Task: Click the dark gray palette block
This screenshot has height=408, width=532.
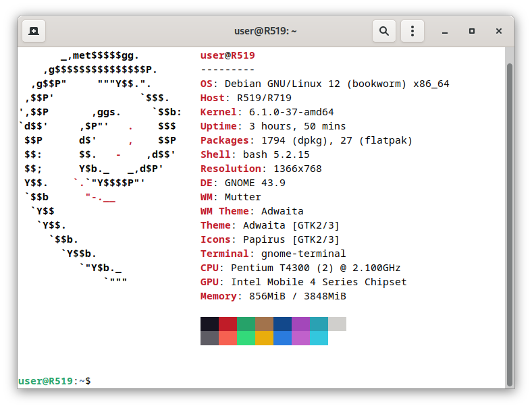Action: [x=209, y=338]
